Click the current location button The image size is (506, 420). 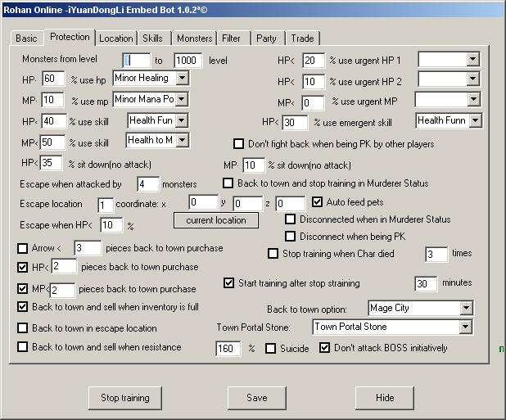pos(216,220)
